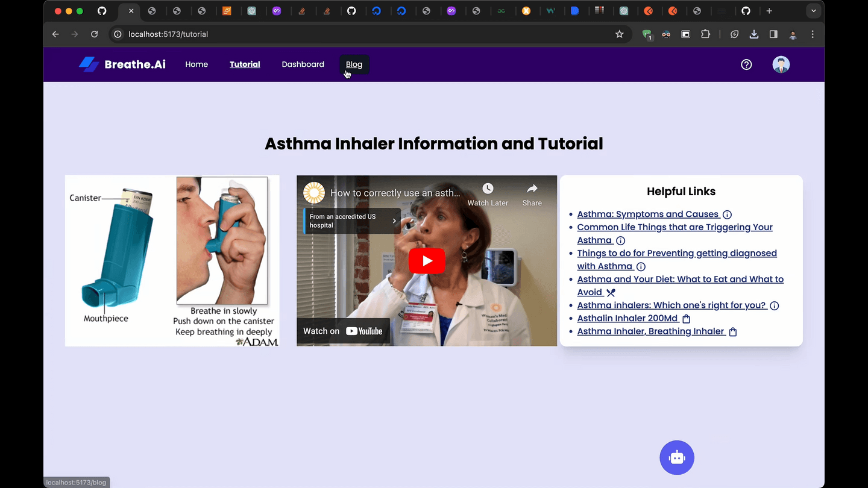Click the Asthma Inhaler Information and Tutorial heading
The image size is (868, 488).
(434, 143)
